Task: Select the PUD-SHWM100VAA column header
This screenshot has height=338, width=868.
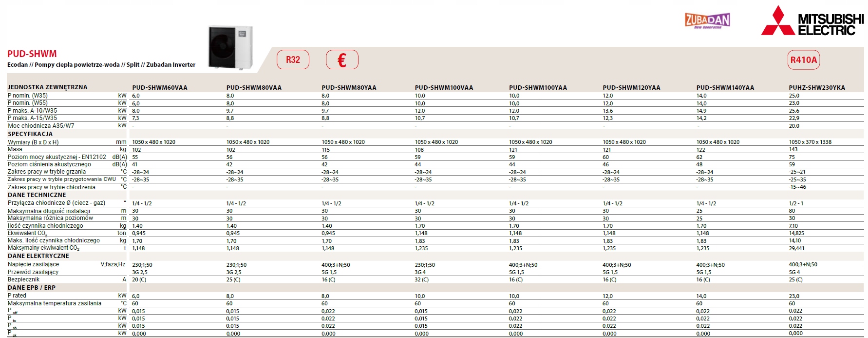Action: (x=444, y=88)
